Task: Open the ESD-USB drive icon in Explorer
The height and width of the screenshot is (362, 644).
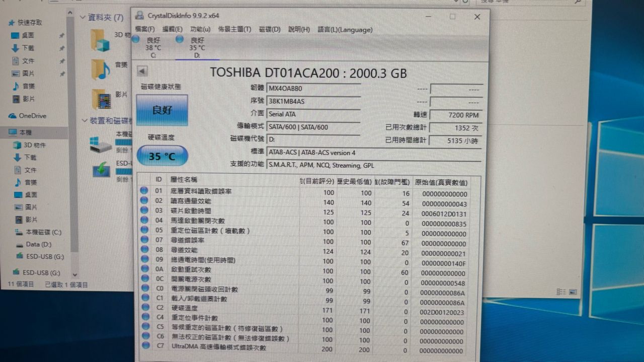Action: 101,170
